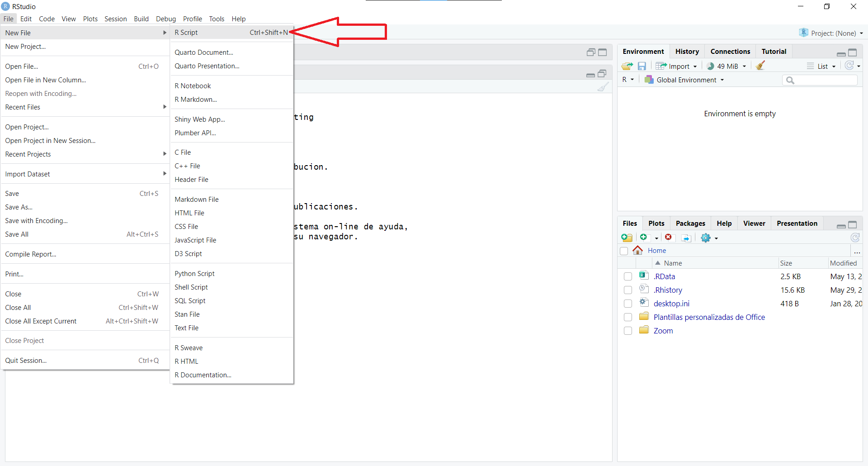Click the New Folder icon in Files pane
The image size is (868, 466).
coord(627,238)
